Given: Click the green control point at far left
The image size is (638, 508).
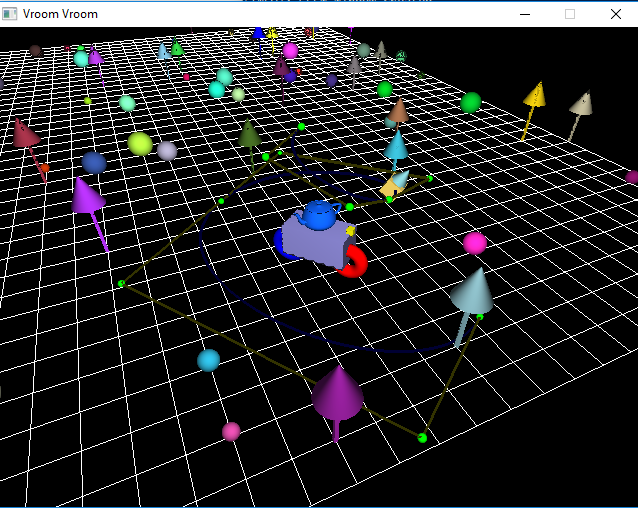Looking at the screenshot, I should pyautogui.click(x=121, y=283).
